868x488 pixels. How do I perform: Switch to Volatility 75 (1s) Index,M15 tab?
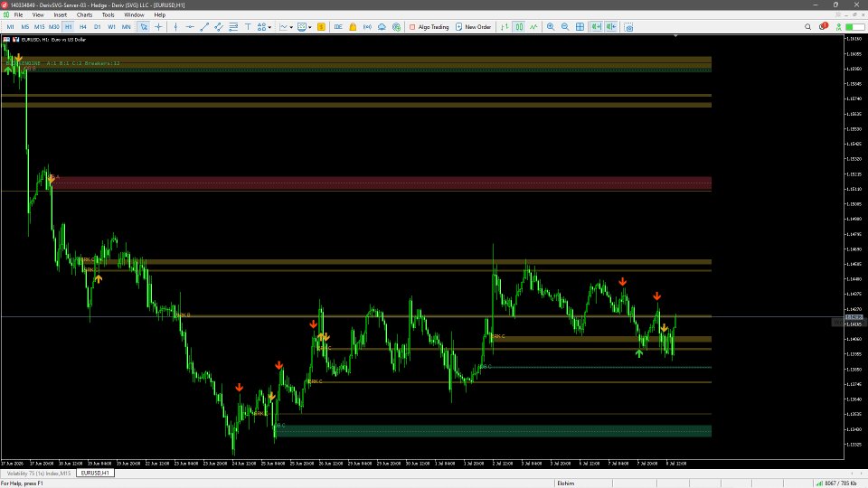[39, 473]
